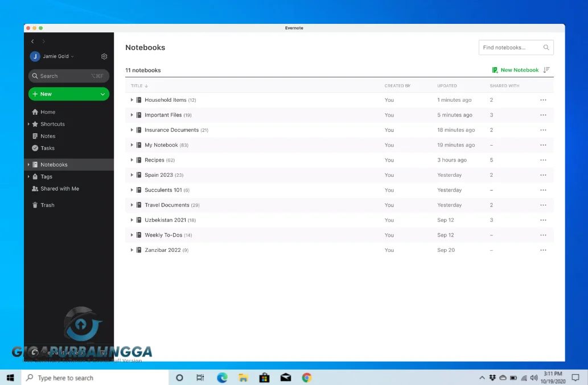This screenshot has width=588, height=385.
Task: Open account settings via the gear icon
Action: pos(104,56)
